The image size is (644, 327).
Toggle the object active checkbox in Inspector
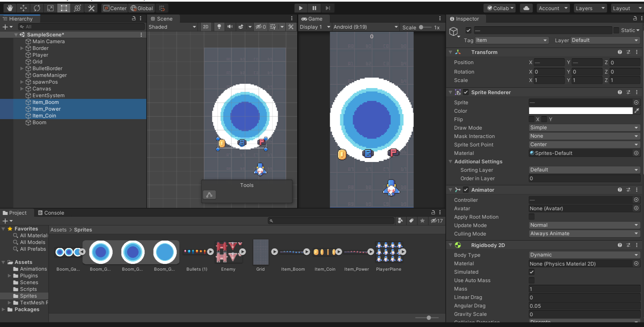pos(468,30)
